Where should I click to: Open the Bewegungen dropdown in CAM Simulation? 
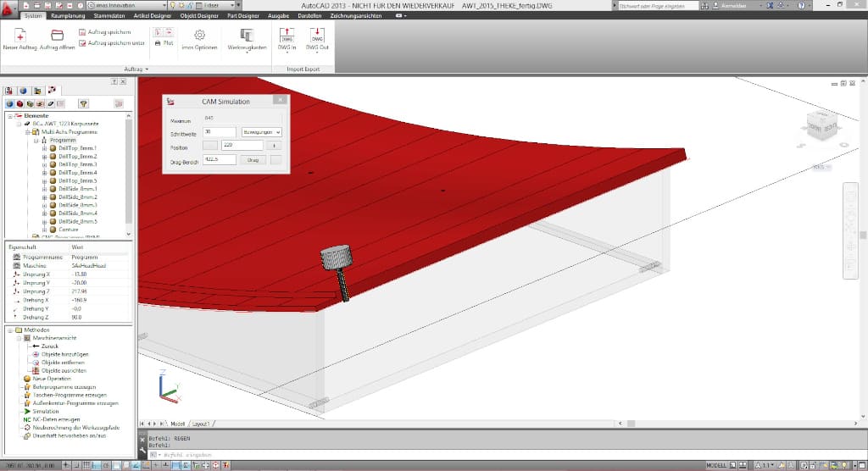261,132
